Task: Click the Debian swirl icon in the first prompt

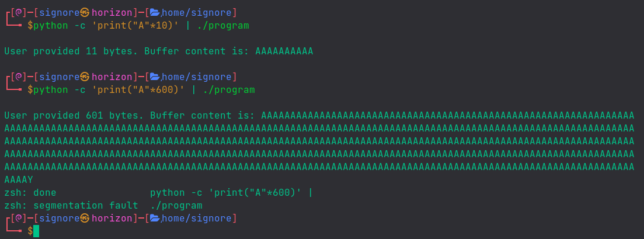Action: point(18,12)
